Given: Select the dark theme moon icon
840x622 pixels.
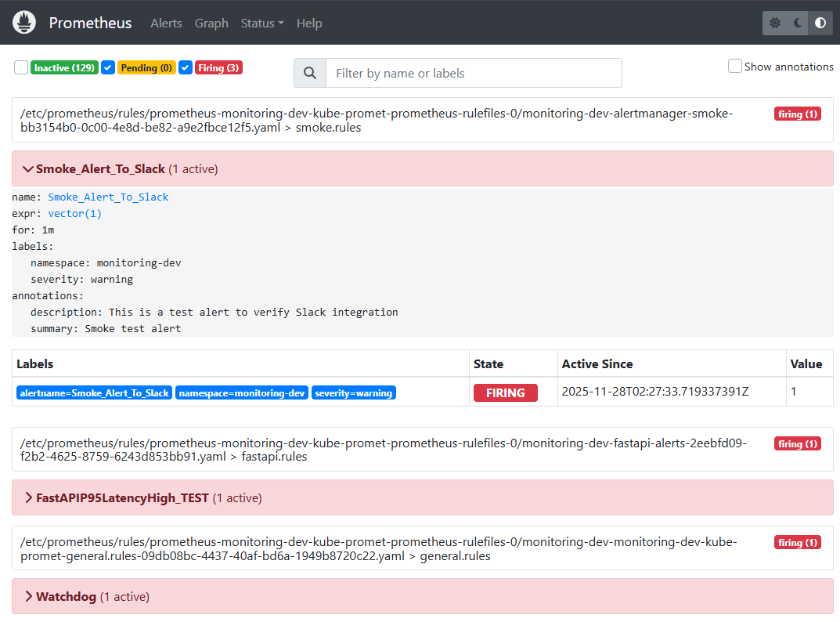Looking at the screenshot, I should pyautogui.click(x=795, y=23).
